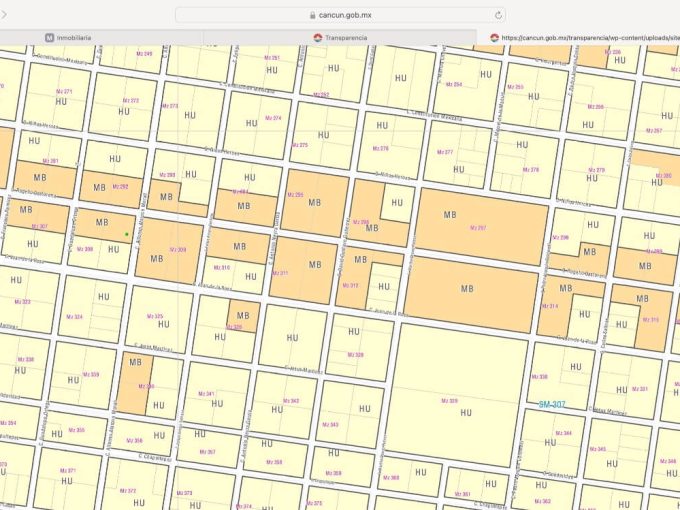
Task: Click the Transparencia tab's favicon
Action: pos(317,37)
